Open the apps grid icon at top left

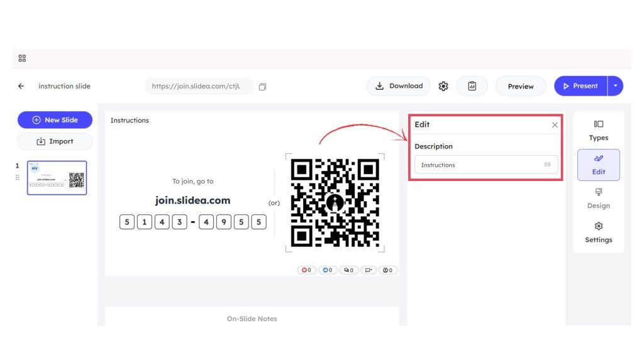tap(22, 58)
